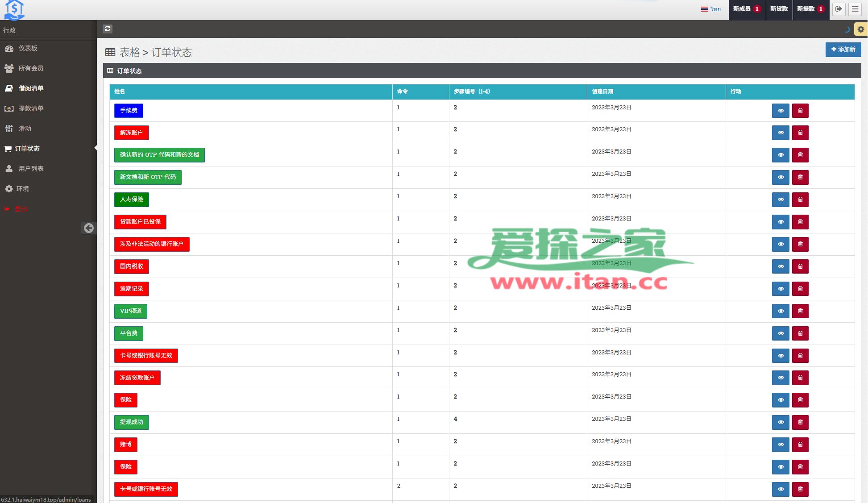The width and height of the screenshot is (868, 503).
Task: Open the 新成员 notifications dropdown
Action: click(x=747, y=9)
